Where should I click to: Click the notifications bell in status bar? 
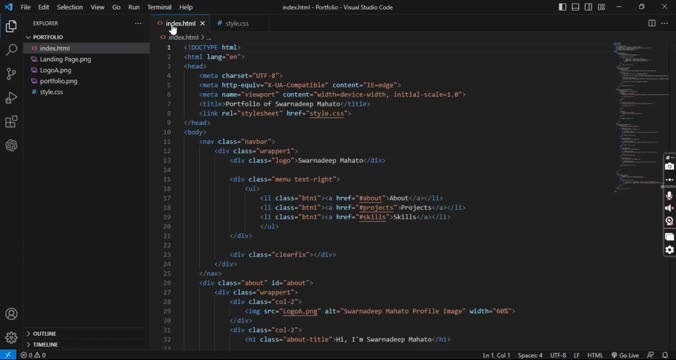[x=665, y=355]
